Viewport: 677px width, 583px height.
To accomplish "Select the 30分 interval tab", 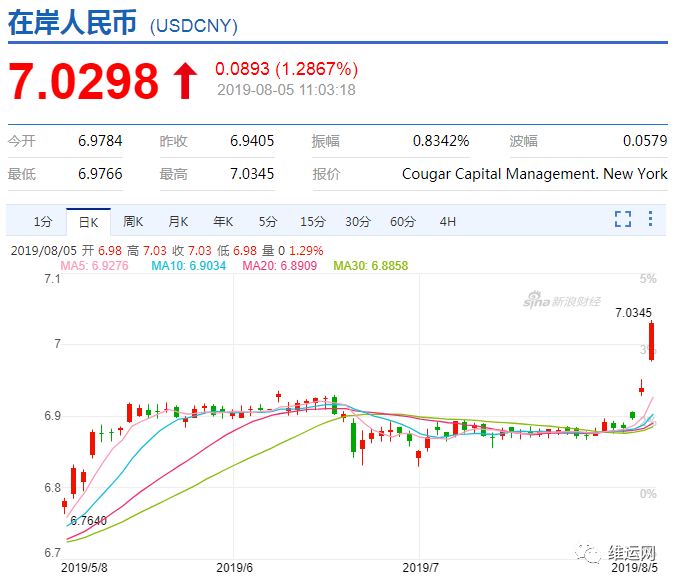I will (x=358, y=222).
